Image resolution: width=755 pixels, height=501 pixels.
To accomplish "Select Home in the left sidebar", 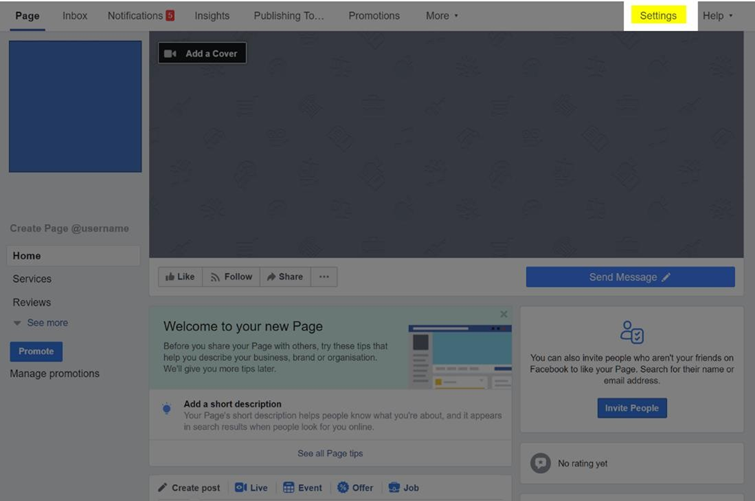I will click(x=73, y=256).
